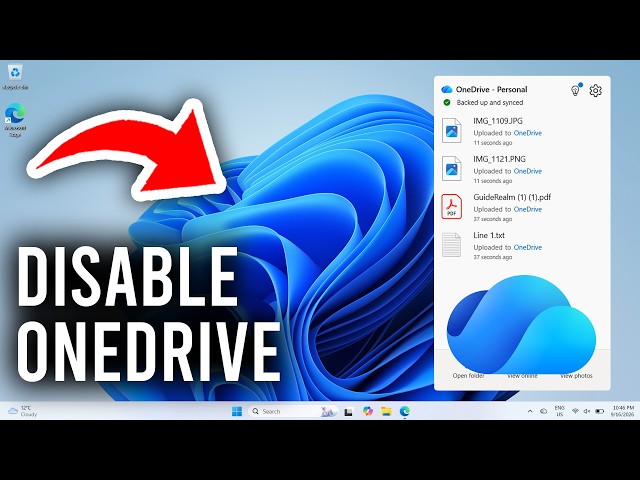This screenshot has height=480, width=640.
Task: Click file name IMG_1121.PNG
Action: pos(499,159)
